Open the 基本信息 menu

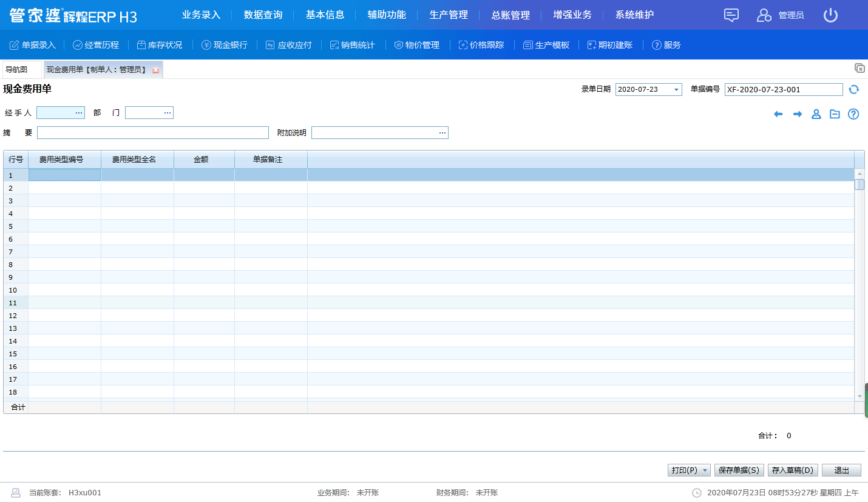click(x=325, y=15)
